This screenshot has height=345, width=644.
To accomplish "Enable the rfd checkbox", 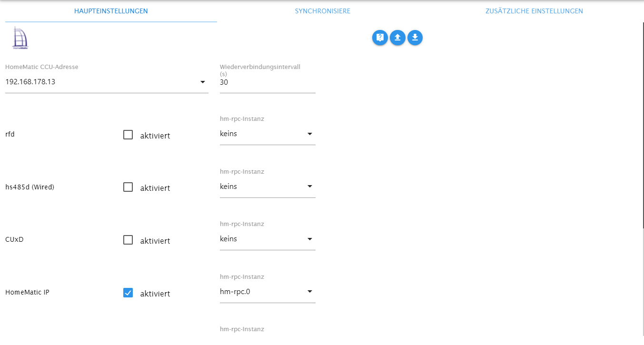I will pos(128,135).
